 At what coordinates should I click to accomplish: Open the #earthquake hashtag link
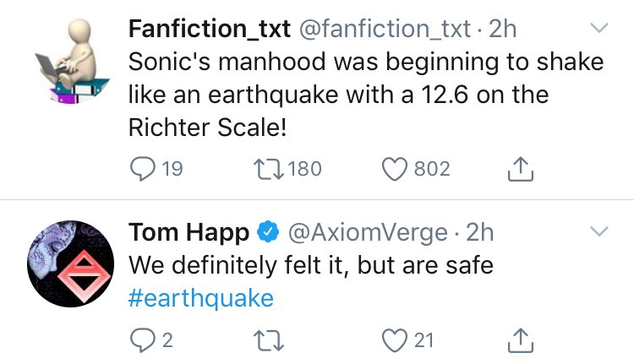point(201,297)
